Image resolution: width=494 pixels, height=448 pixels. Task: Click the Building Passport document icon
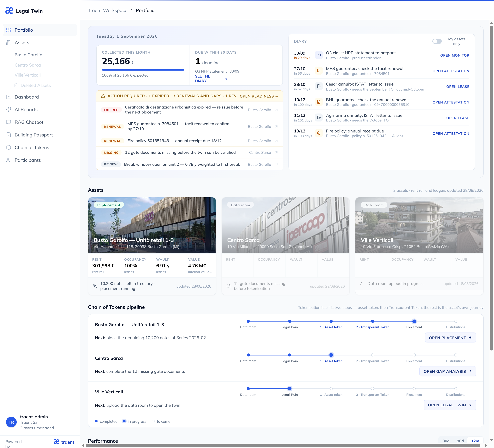click(x=8, y=135)
